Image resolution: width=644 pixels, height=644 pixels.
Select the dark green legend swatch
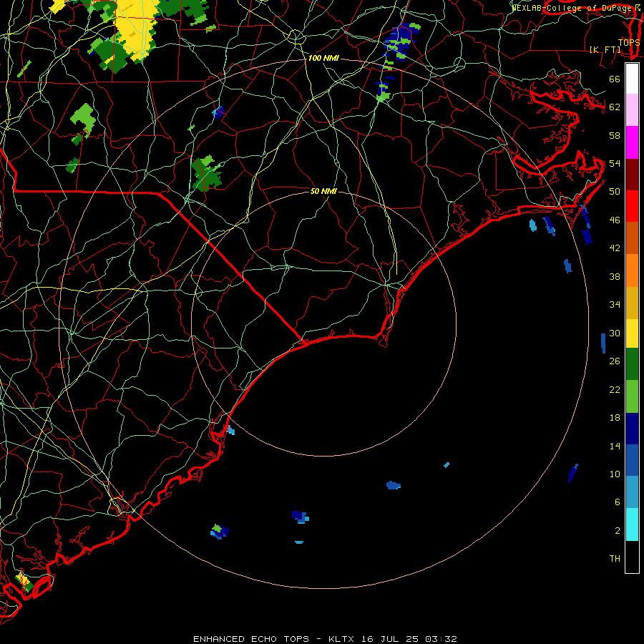632,364
